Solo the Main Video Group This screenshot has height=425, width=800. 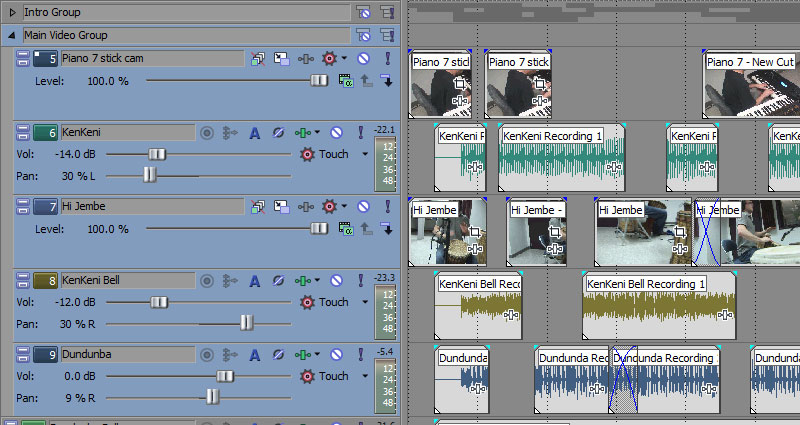coord(387,35)
